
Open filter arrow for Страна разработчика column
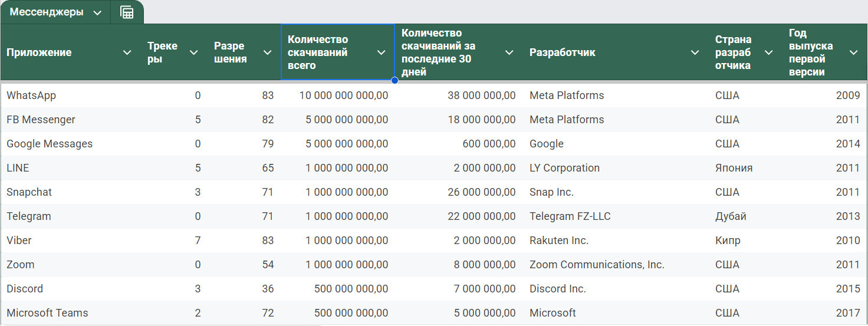(768, 52)
